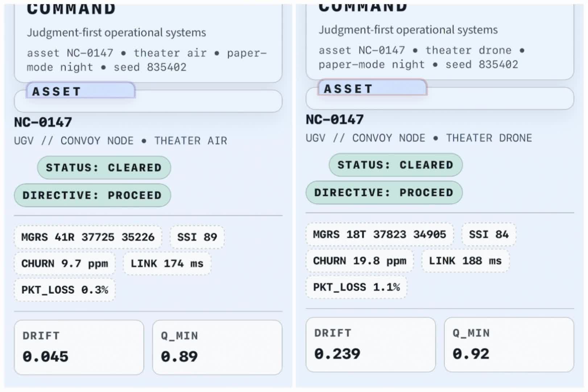The width and height of the screenshot is (588, 392).
Task: Open the Q_MIN 0.92 metric card
Action: pyautogui.click(x=509, y=344)
